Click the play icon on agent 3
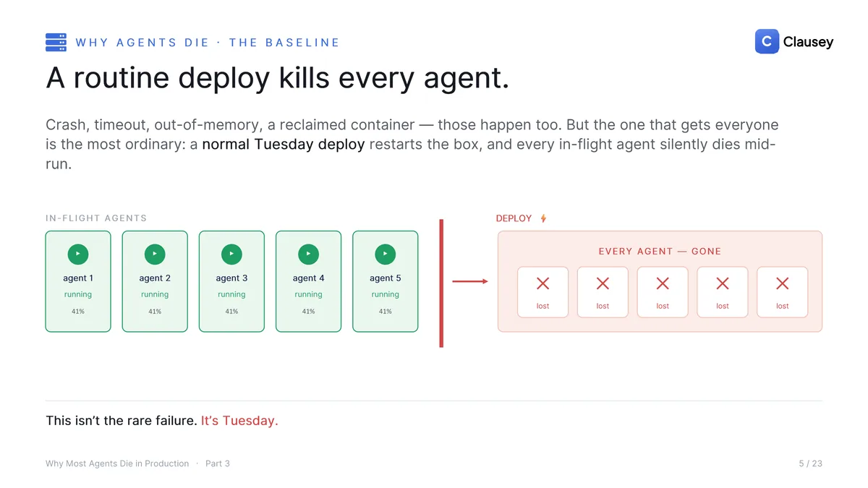Viewport: 868px width, 488px height. pyautogui.click(x=231, y=254)
